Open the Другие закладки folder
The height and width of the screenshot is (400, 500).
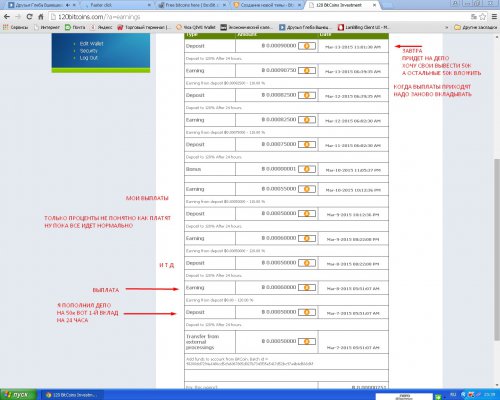pyautogui.click(x=476, y=27)
